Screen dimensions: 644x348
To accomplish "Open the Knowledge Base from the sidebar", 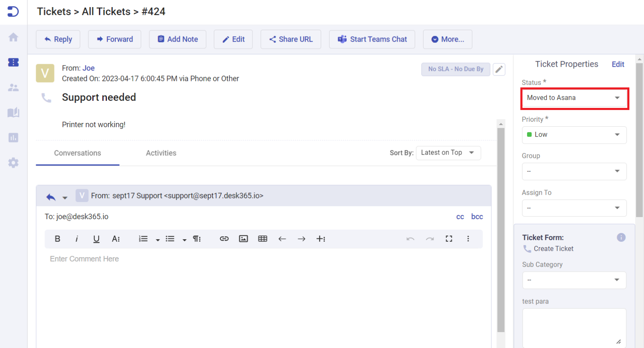I will [13, 113].
